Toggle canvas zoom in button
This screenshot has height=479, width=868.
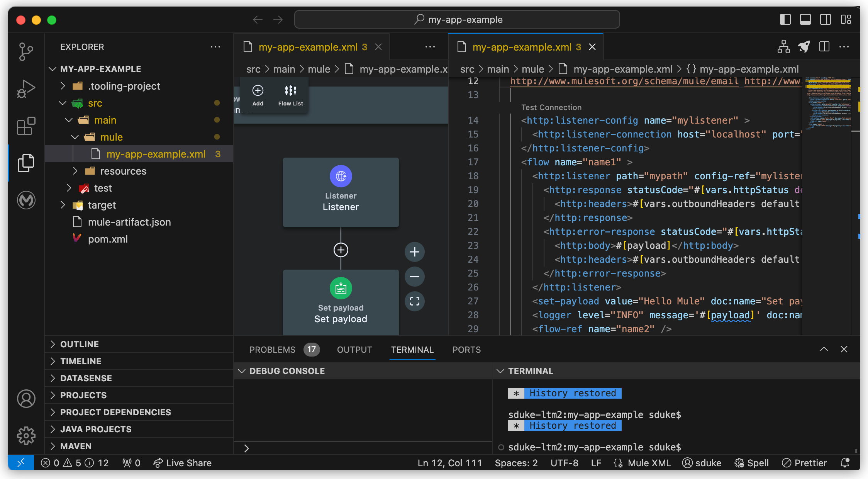click(414, 251)
